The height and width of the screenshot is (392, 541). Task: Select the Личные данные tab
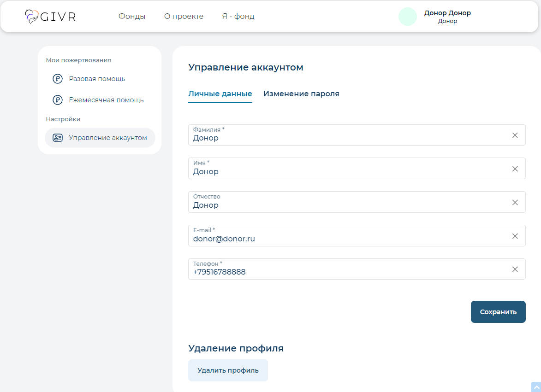point(220,94)
